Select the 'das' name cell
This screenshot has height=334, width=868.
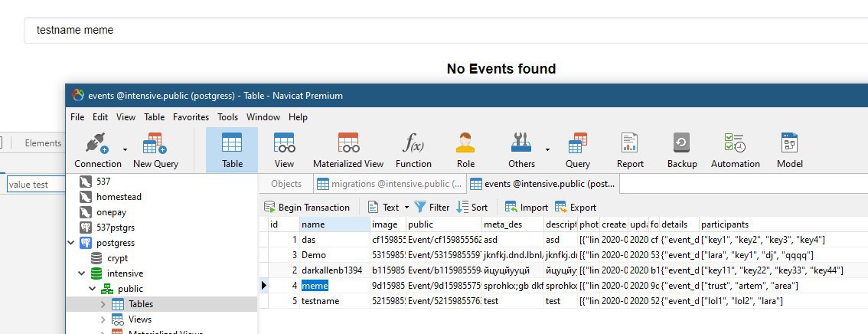(335, 240)
